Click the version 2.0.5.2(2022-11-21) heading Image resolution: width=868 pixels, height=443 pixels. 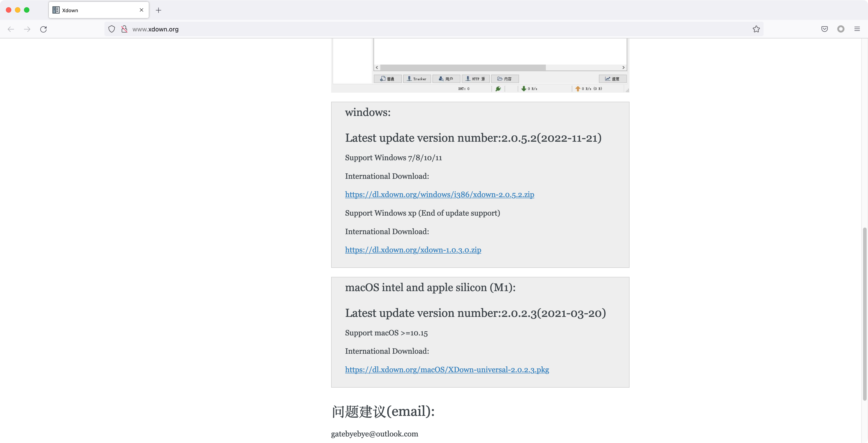(x=473, y=138)
